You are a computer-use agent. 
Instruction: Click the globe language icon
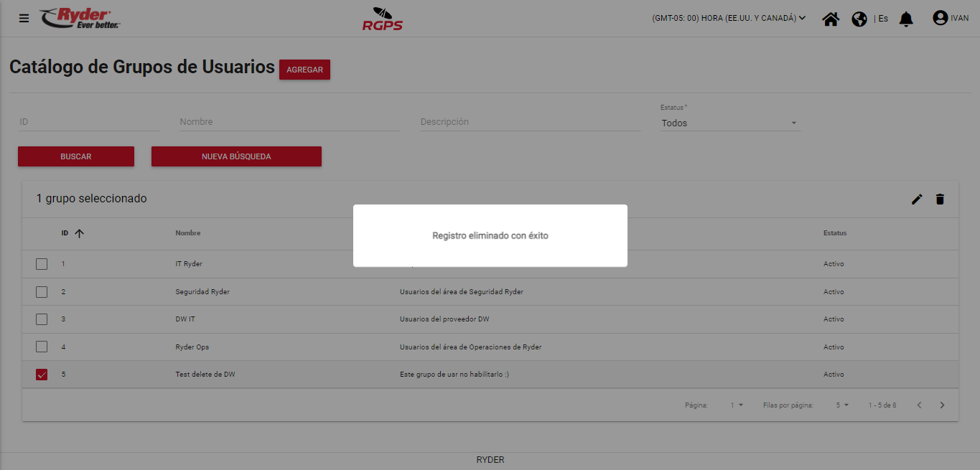pyautogui.click(x=859, y=19)
